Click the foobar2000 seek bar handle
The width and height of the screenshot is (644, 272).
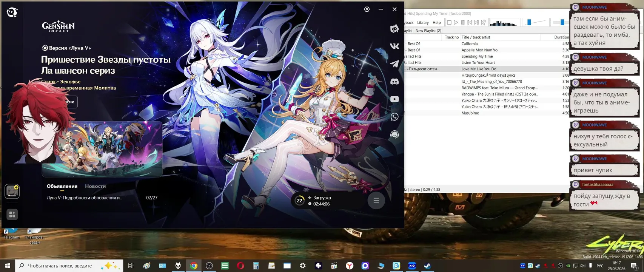pos(562,23)
